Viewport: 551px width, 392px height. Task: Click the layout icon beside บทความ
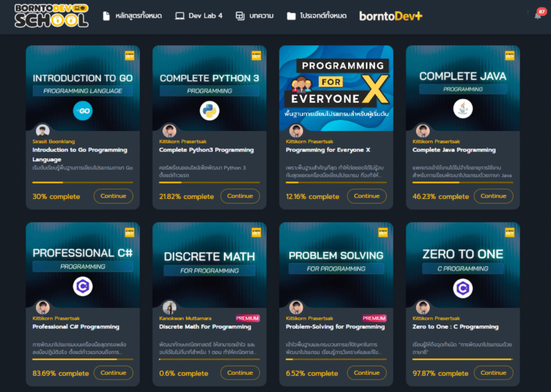pos(240,16)
